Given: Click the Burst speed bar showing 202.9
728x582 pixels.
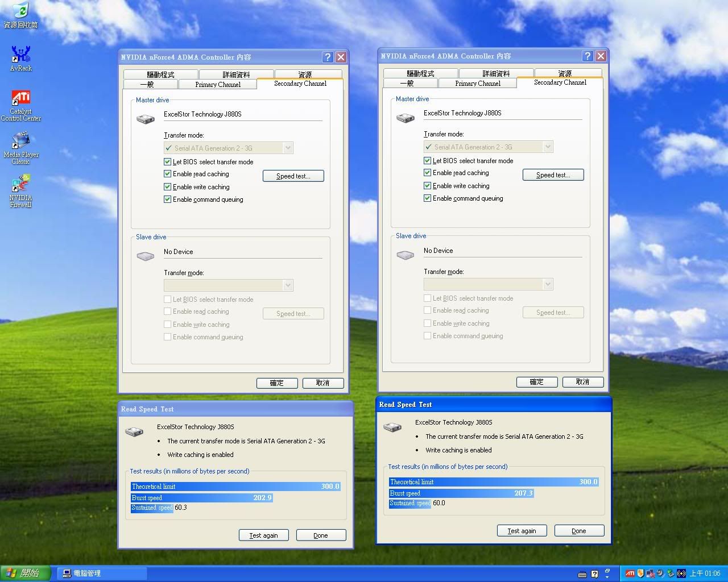Looking at the screenshot, I should tap(202, 498).
